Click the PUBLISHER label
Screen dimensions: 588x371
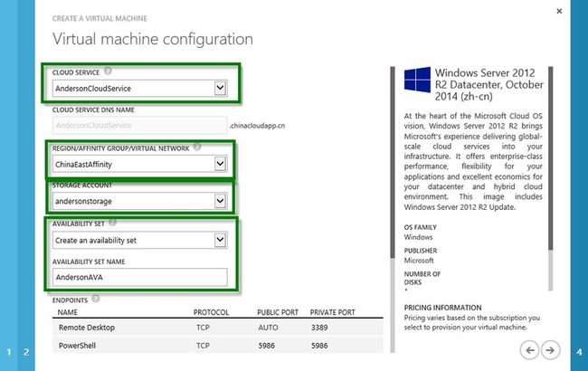coord(421,251)
